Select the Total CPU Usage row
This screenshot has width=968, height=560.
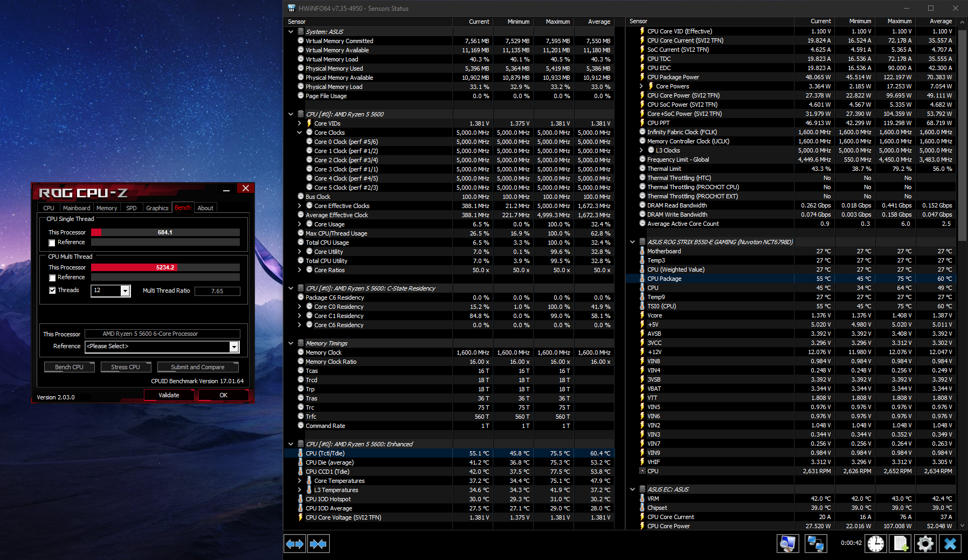point(448,243)
